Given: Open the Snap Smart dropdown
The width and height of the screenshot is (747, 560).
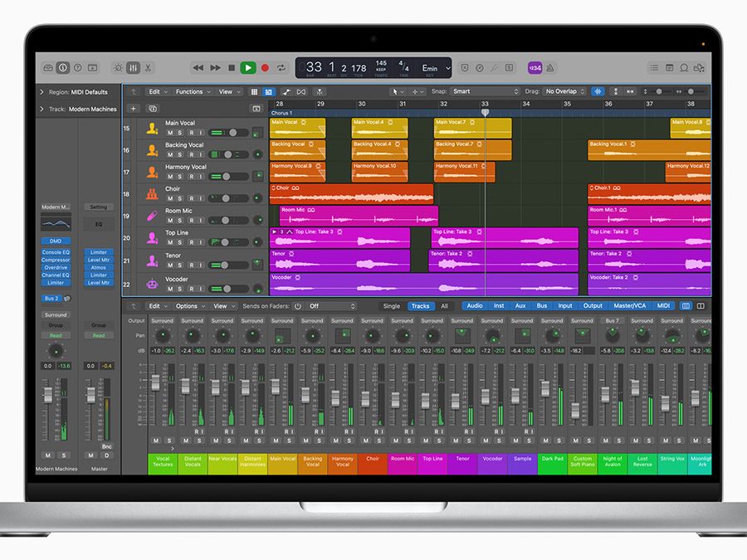Looking at the screenshot, I should [x=485, y=91].
